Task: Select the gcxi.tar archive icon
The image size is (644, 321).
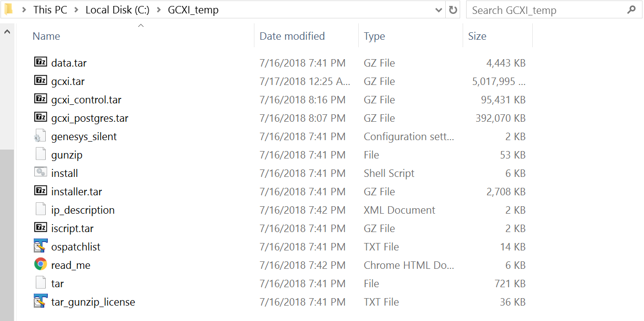Action: pyautogui.click(x=40, y=80)
